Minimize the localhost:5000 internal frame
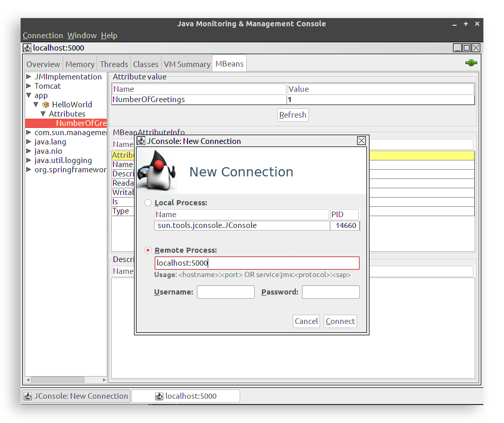The height and width of the screenshot is (423, 504). click(457, 48)
